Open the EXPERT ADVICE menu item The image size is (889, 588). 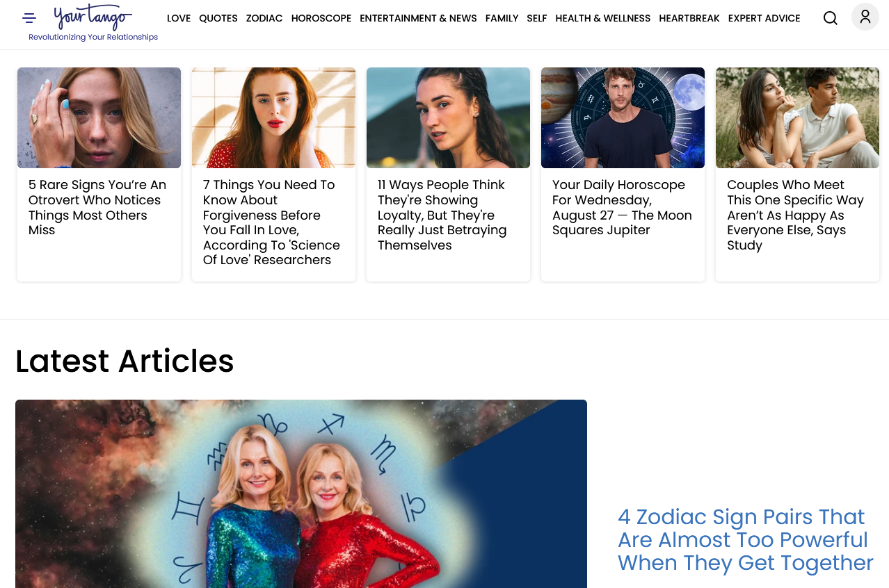(764, 18)
